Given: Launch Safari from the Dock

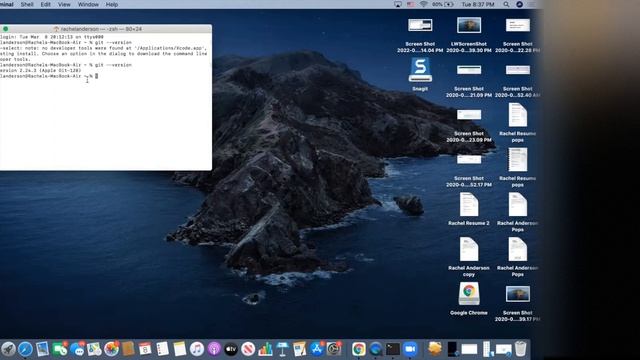Looking at the screenshot, I should (25, 349).
